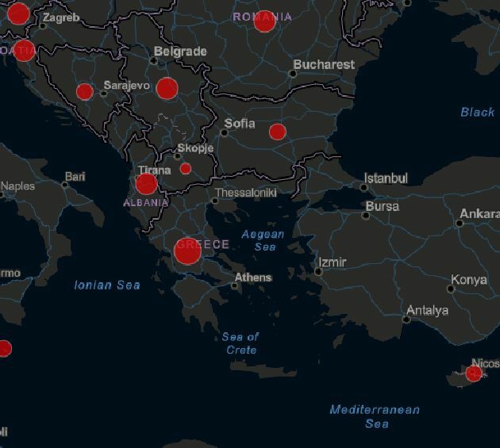The width and height of the screenshot is (500, 448).
Task: Select the red circle over the Croatia label
Action: coord(24,51)
